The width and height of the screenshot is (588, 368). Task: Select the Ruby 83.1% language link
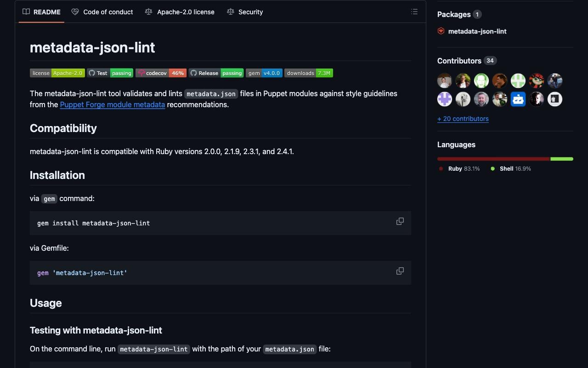click(459, 169)
